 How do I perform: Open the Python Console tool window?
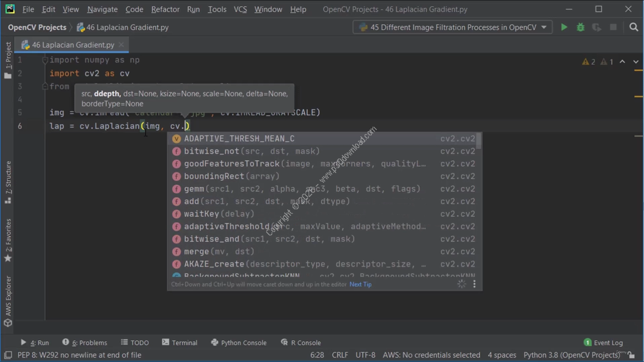238,342
